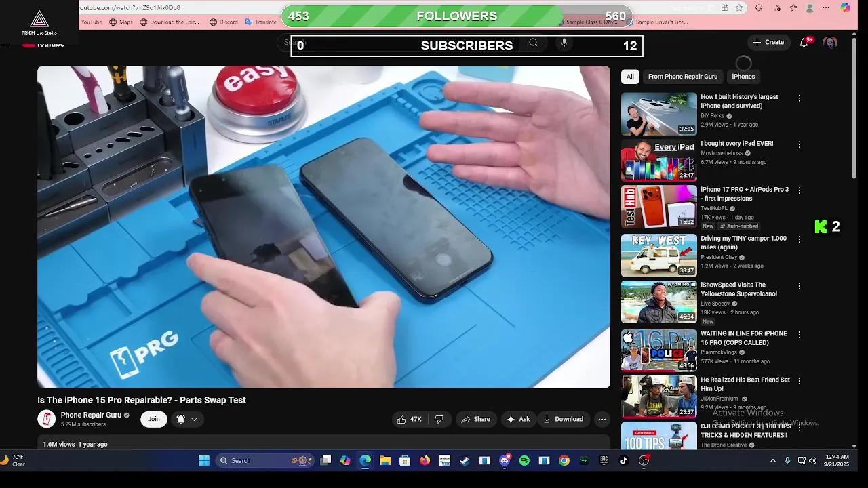
Task: Open Epic Games Launcher from the taskbar
Action: pyautogui.click(x=604, y=461)
